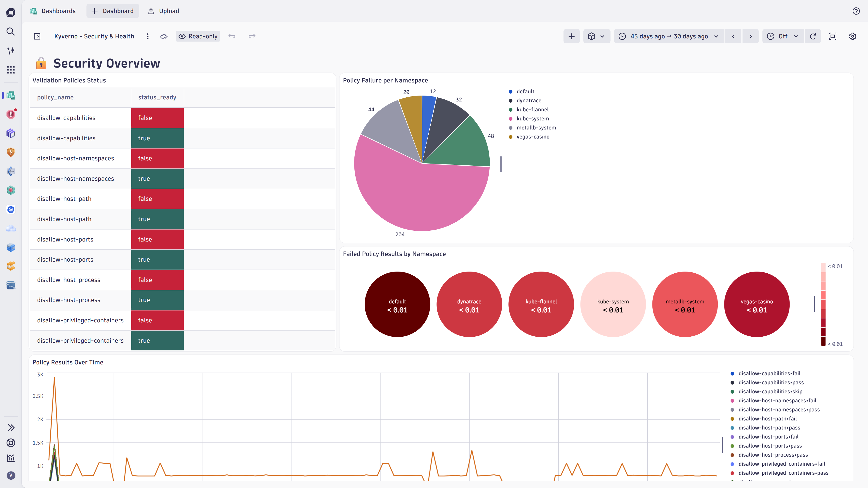This screenshot has width=868, height=488.
Task: Open the Kubernetes wheel app icon
Action: click(11, 209)
